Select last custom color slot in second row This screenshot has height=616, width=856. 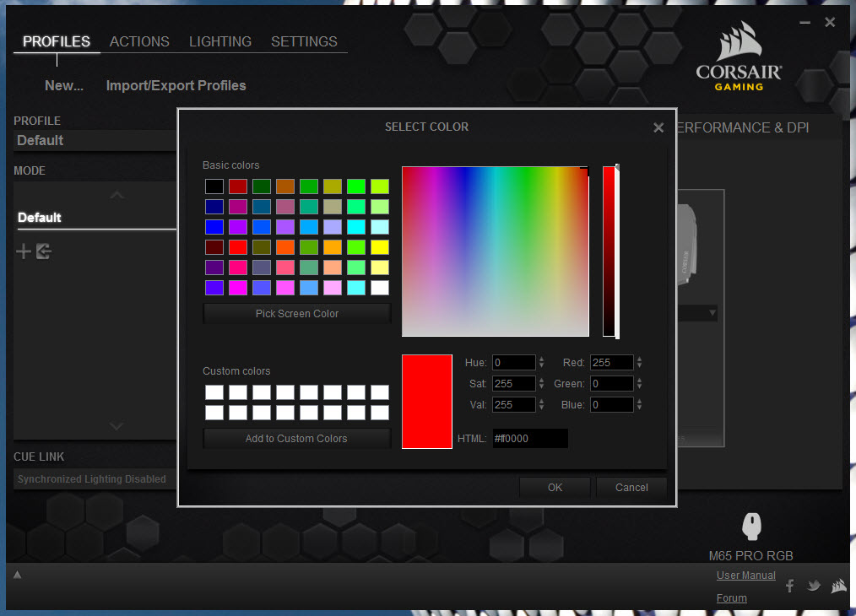(379, 413)
